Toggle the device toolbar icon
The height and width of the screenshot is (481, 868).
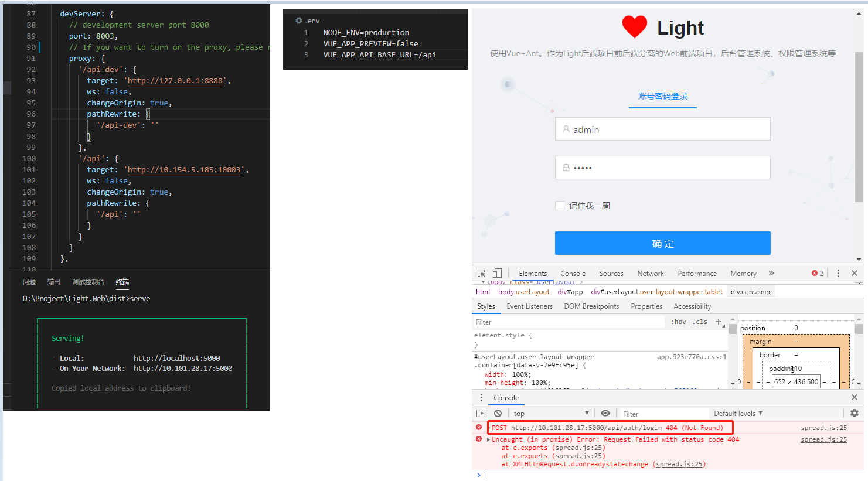496,273
